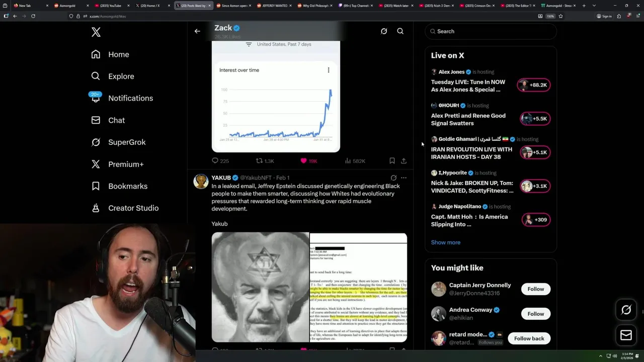
Task: Open the reply icon with 225 comments
Action: (215, 161)
